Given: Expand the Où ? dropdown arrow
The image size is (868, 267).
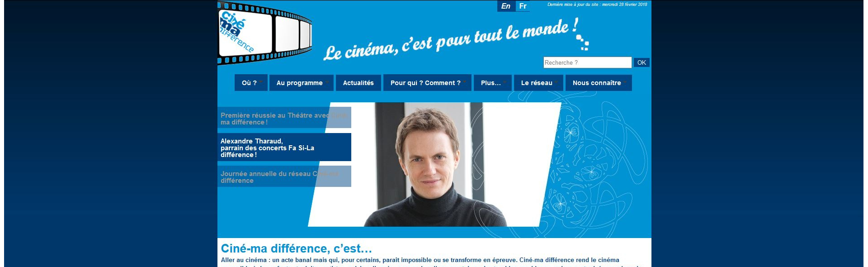Looking at the screenshot, I should pos(261,82).
